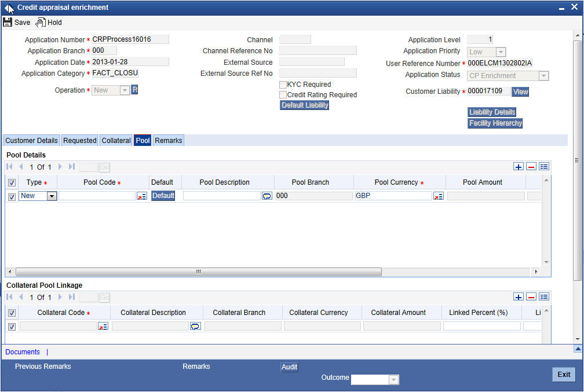This screenshot has height=392, width=584.
Task: Click the Pool Currency field showing GBP
Action: 393,196
